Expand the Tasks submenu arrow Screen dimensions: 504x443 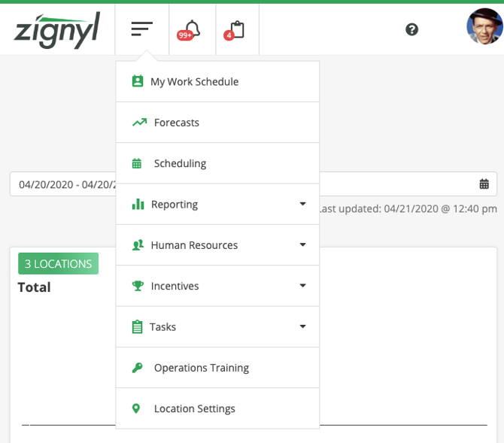coord(302,326)
